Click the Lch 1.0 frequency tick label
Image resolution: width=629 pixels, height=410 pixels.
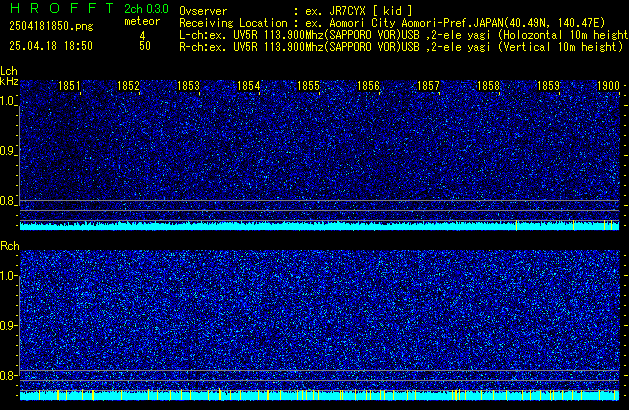coord(7,101)
